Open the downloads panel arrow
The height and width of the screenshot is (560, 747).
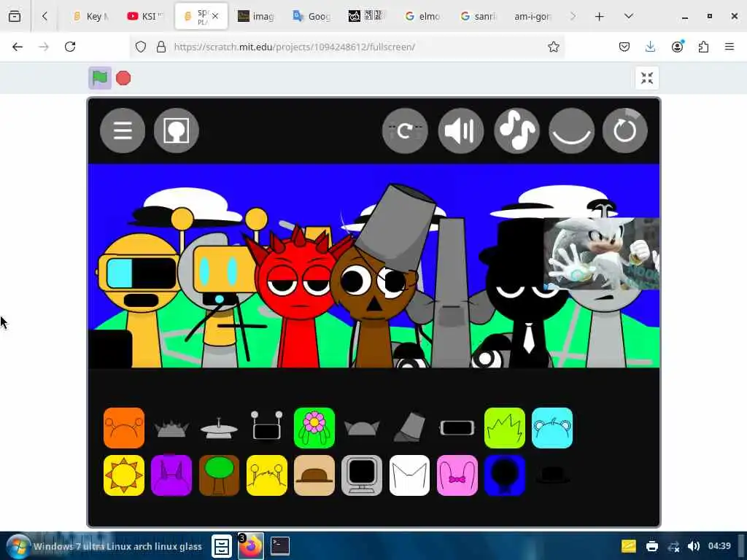click(650, 47)
